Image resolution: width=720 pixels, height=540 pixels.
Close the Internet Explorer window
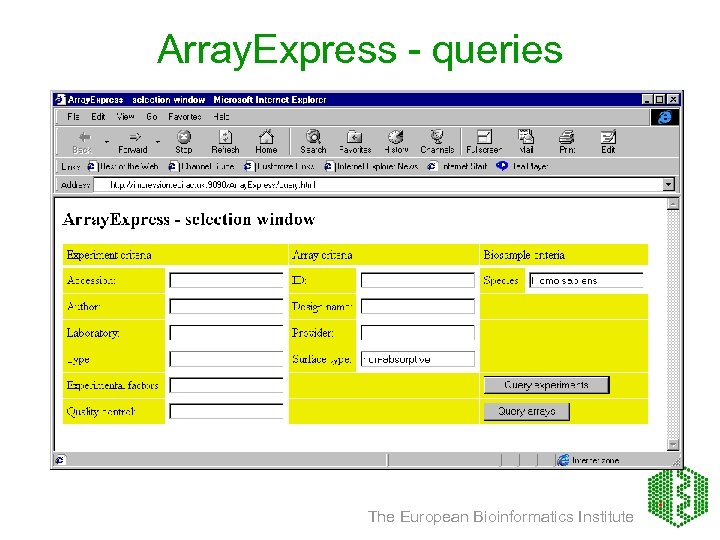click(673, 99)
